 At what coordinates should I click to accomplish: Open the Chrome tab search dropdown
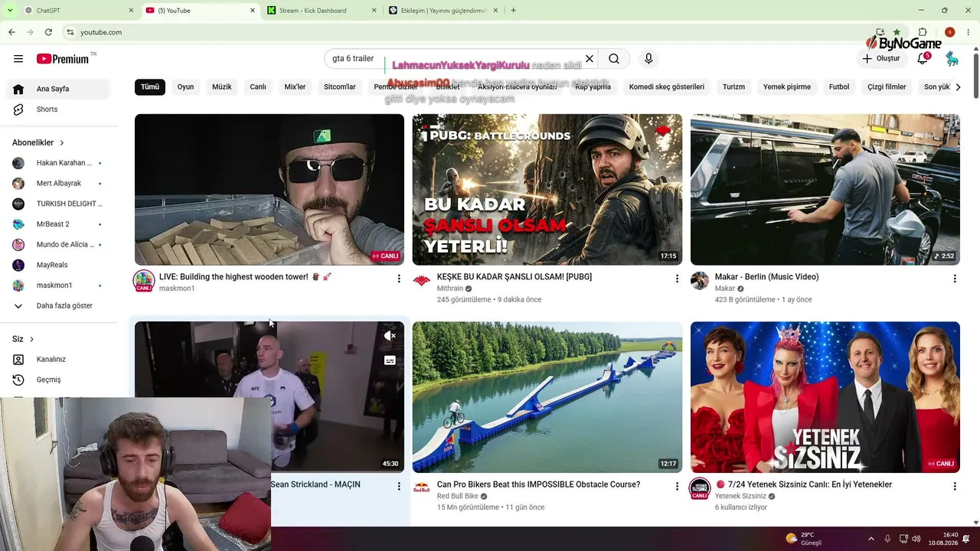pos(8,10)
